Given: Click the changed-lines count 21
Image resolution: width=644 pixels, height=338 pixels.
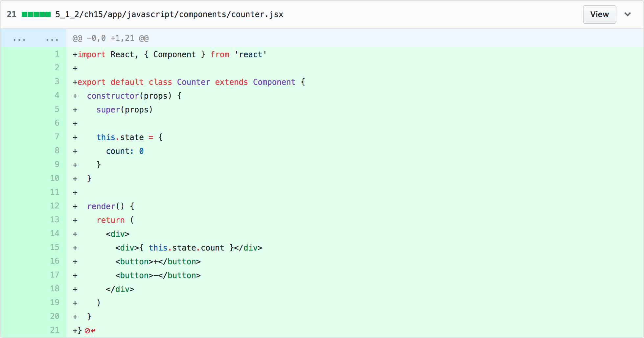Looking at the screenshot, I should (x=11, y=14).
